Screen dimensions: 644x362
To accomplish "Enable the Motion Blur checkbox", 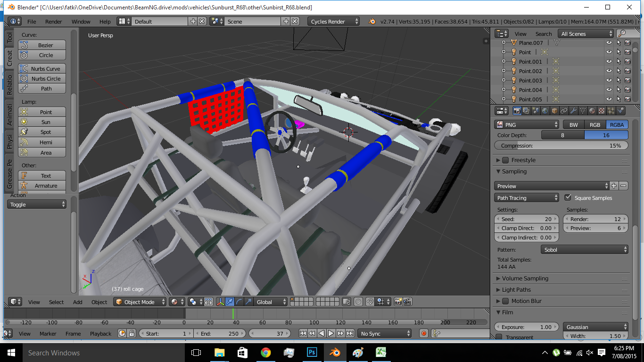I will point(505,301).
